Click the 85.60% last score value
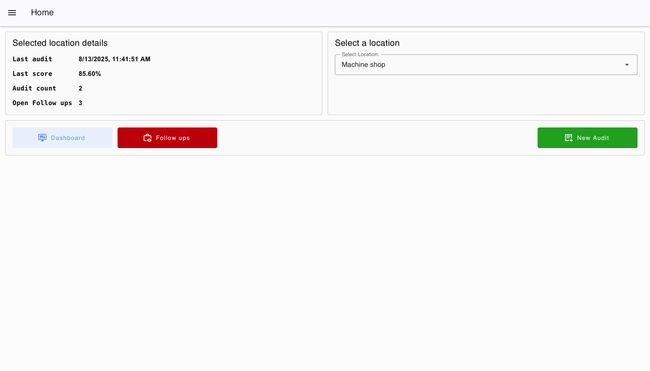The width and height of the screenshot is (650, 371). (x=90, y=74)
